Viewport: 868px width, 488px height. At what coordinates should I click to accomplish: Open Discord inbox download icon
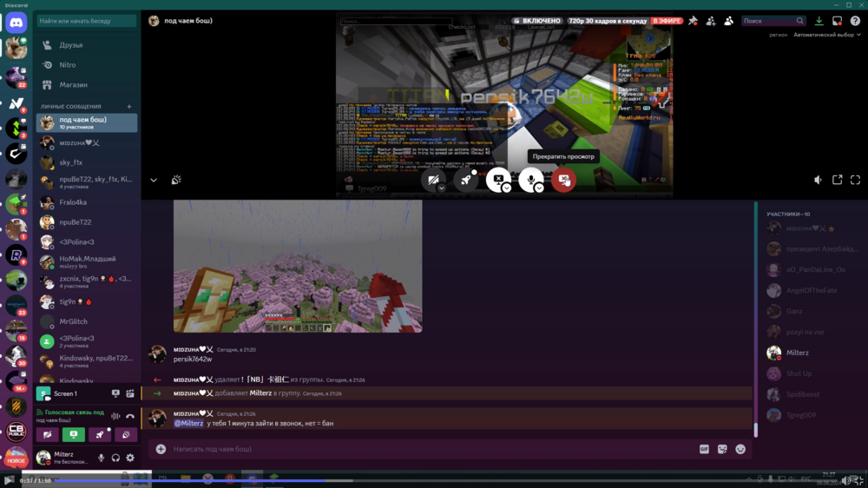(x=819, y=21)
